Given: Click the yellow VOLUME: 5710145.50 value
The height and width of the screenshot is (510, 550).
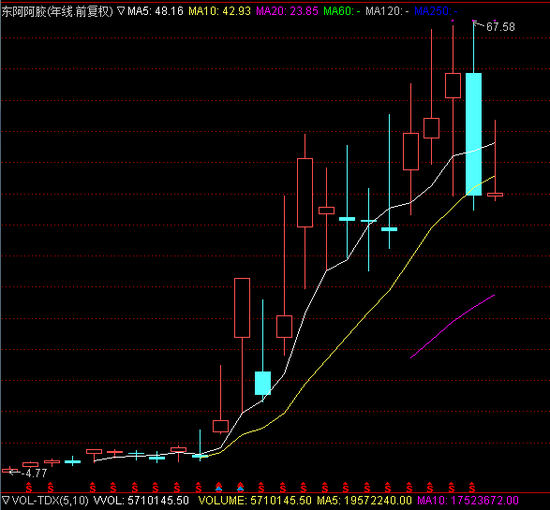Looking at the screenshot, I should [x=255, y=501].
